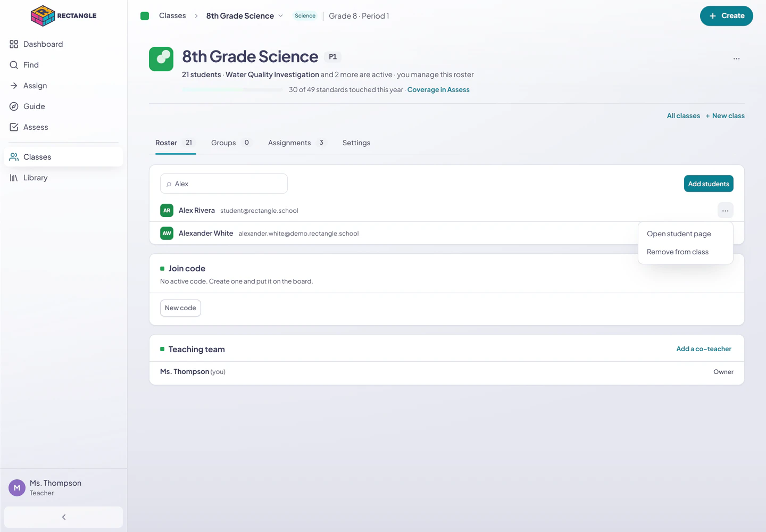Click the green 8th Grade Science class icon
Image resolution: width=766 pixels, height=532 pixels.
pyautogui.click(x=161, y=59)
